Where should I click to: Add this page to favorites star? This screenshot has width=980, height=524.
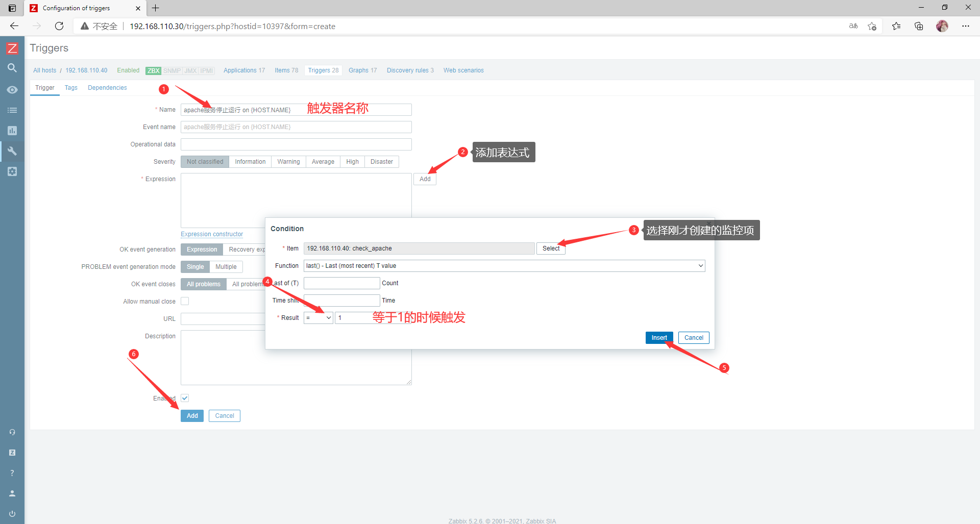tap(872, 26)
